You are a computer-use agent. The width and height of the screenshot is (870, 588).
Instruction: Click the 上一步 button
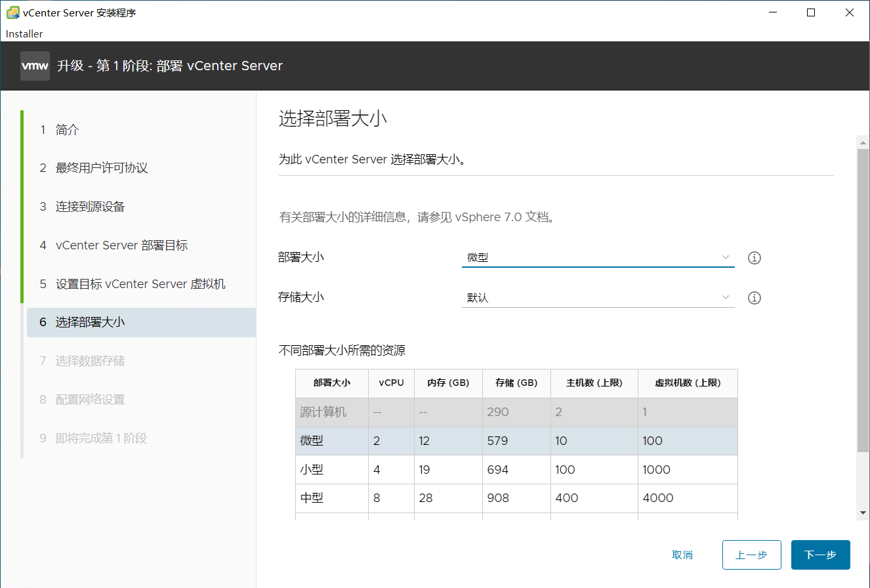coord(752,555)
